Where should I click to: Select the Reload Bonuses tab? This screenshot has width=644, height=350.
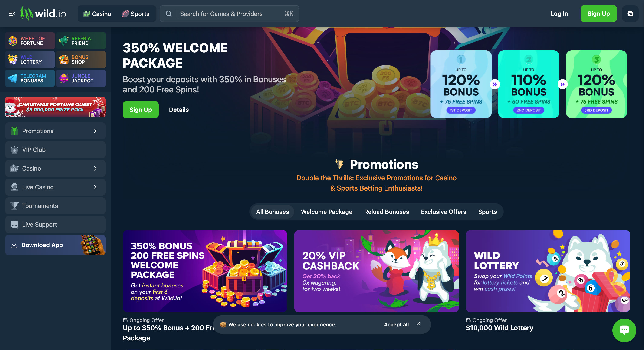pos(386,212)
